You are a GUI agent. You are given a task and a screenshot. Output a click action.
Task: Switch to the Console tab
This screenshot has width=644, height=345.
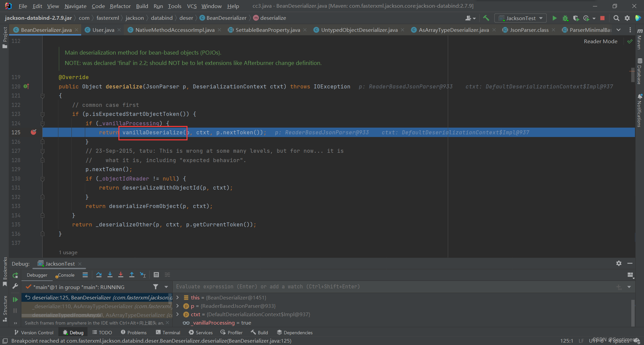[66, 275]
